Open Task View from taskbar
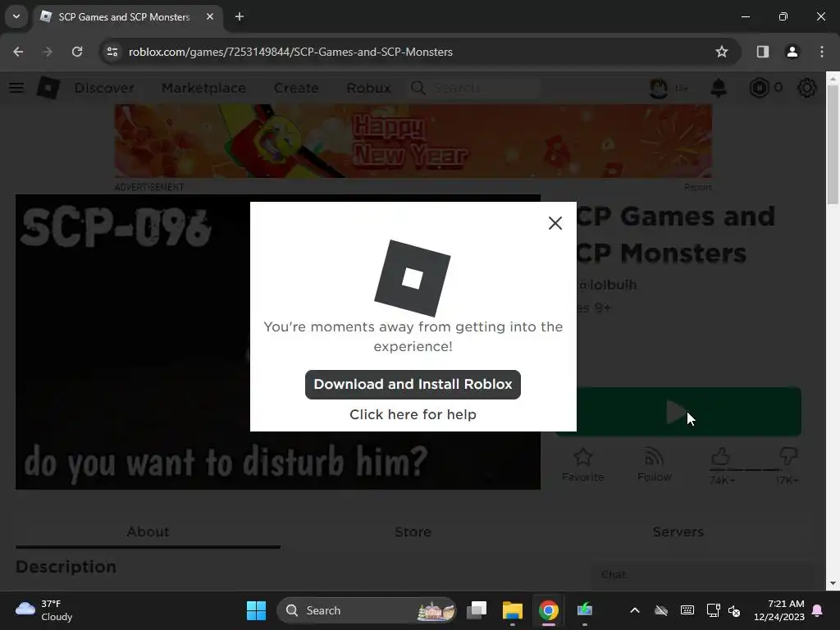The image size is (840, 630). coord(477,610)
